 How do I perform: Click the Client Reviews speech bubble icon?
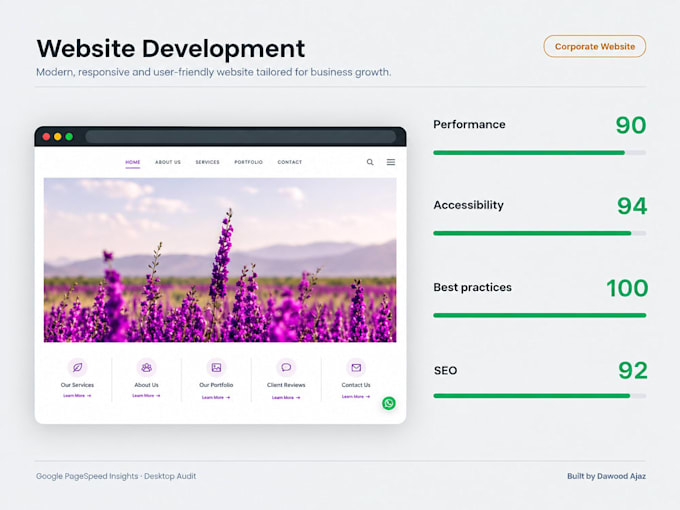pyautogui.click(x=286, y=367)
